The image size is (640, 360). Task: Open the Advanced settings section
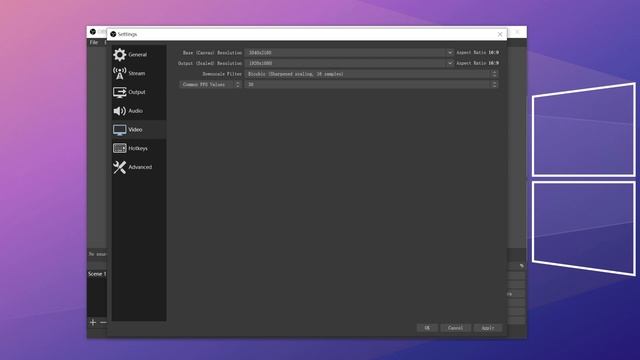pyautogui.click(x=139, y=167)
